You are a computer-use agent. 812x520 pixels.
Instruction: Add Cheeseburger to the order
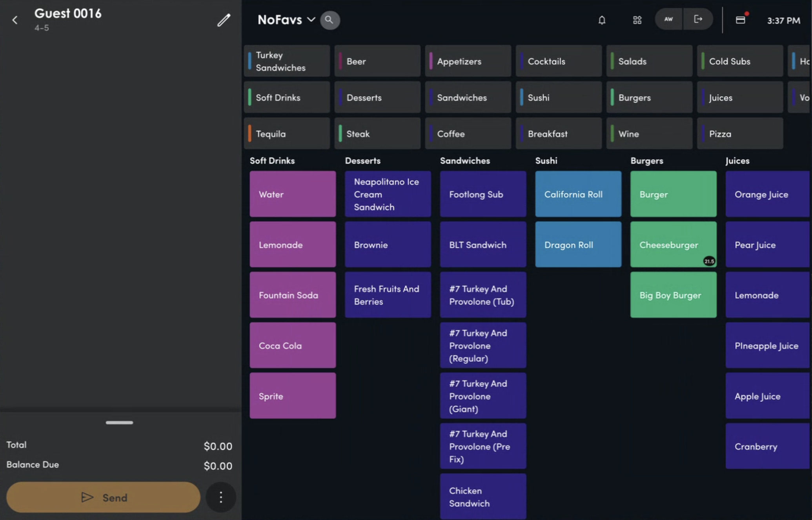pyautogui.click(x=673, y=245)
